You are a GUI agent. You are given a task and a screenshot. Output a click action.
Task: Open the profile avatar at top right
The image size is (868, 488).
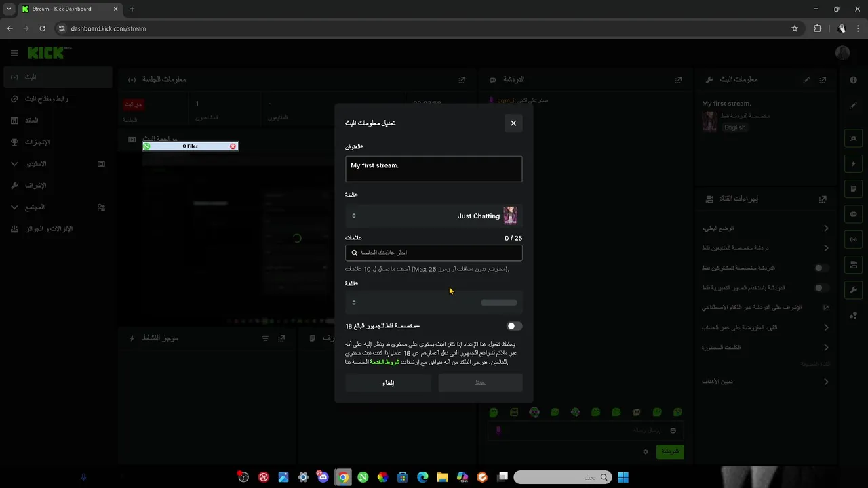[x=842, y=53]
